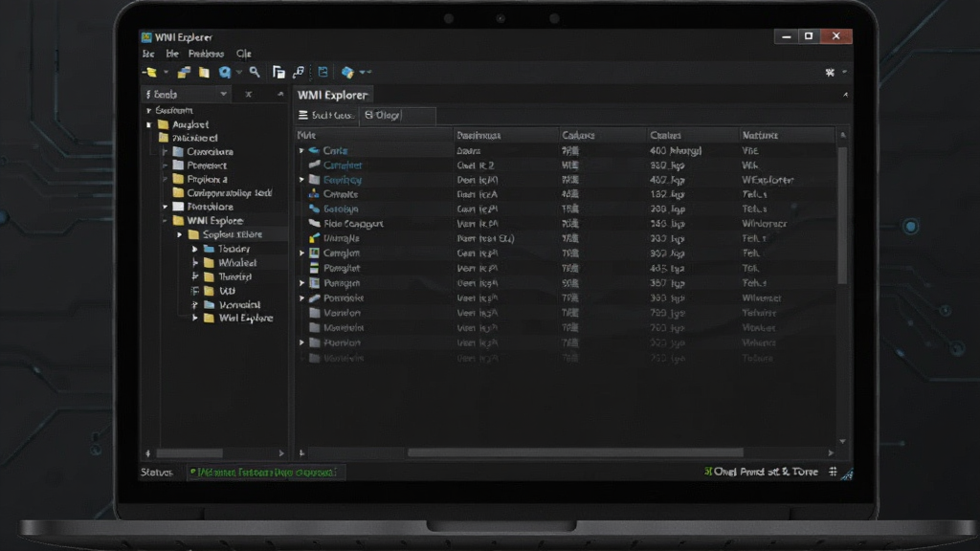Sort by the third column header in the table

tap(603, 135)
